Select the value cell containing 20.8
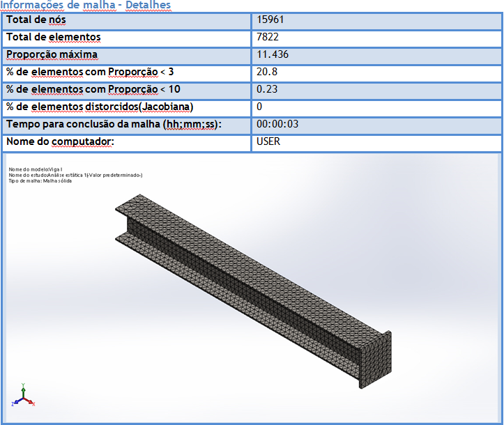This screenshot has height=425, width=504. (x=266, y=72)
